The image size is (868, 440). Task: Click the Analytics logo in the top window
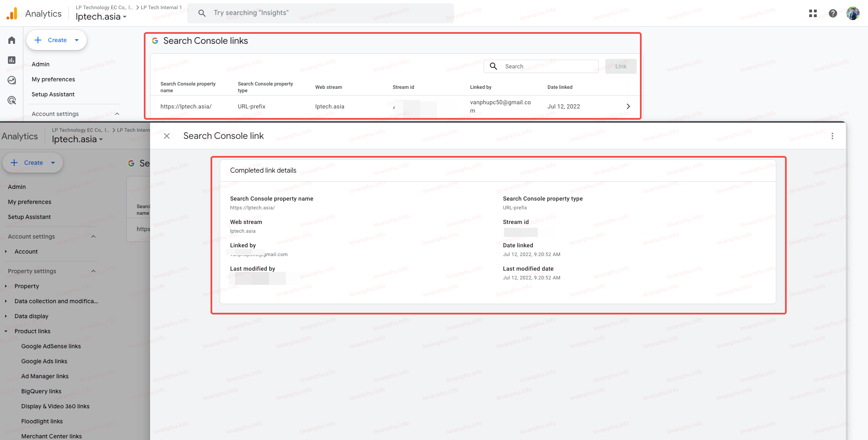[12, 13]
